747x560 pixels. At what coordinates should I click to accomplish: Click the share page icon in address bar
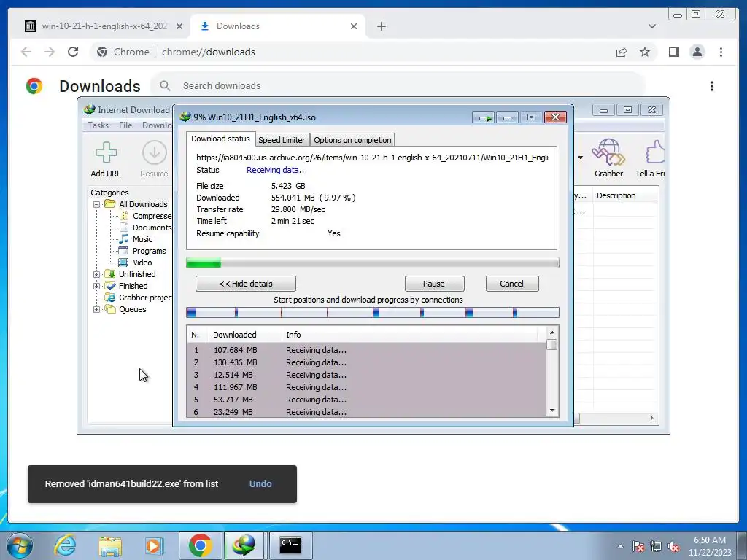click(x=622, y=52)
